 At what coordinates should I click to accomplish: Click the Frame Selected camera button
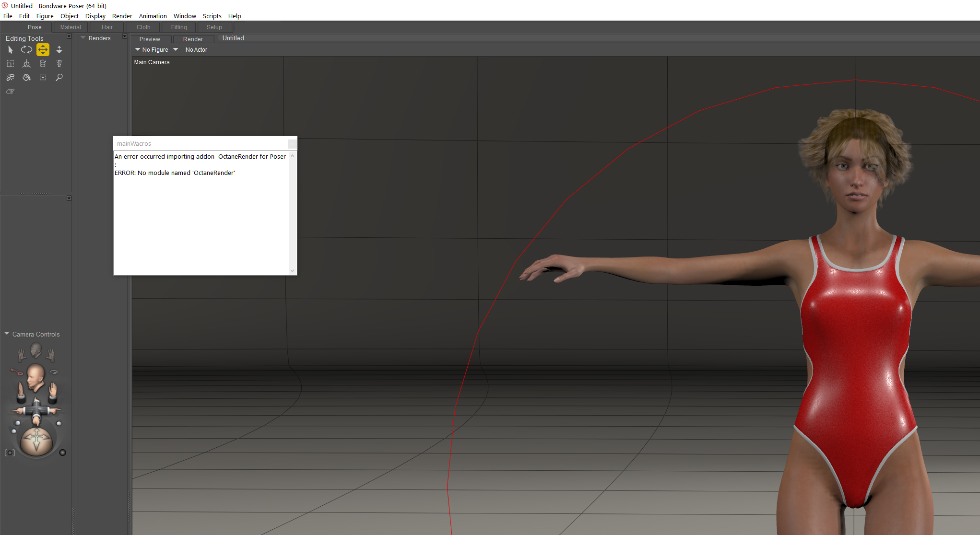(x=10, y=453)
